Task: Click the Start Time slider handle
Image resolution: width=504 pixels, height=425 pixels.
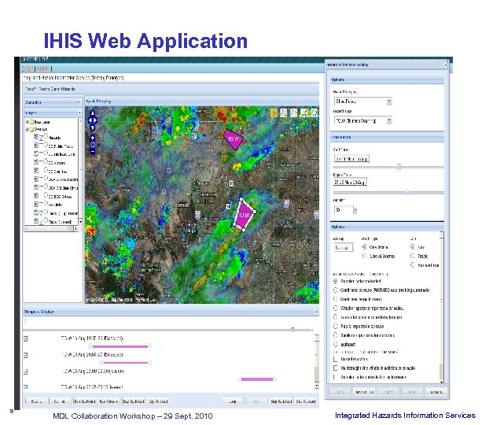Action: [399, 167]
